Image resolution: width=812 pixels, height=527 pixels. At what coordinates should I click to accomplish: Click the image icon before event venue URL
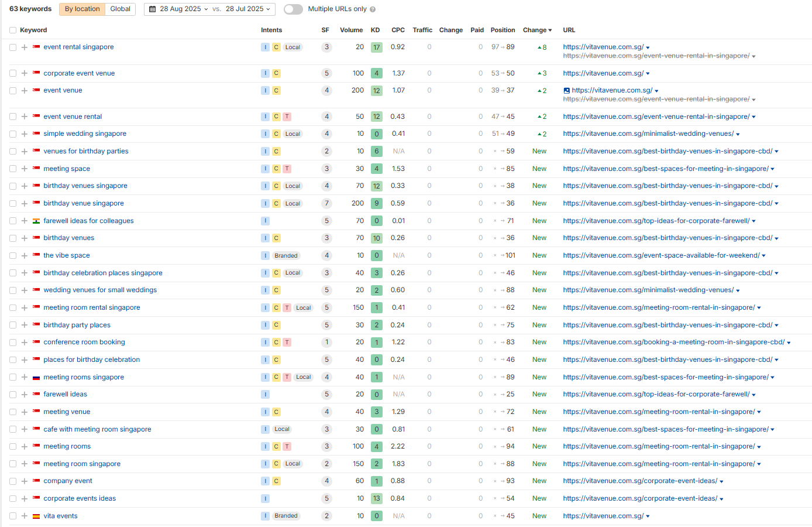pos(566,91)
